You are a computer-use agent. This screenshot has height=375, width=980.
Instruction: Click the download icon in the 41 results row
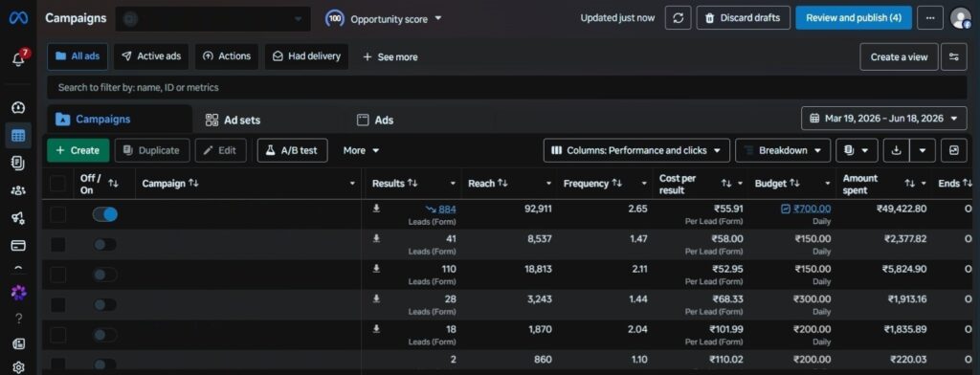pyautogui.click(x=376, y=238)
